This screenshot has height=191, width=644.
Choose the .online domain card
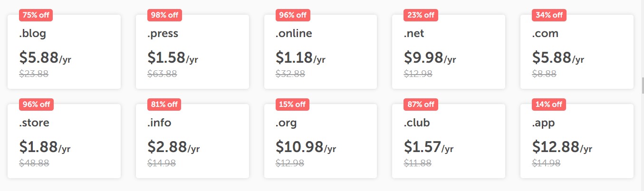tap(320, 52)
